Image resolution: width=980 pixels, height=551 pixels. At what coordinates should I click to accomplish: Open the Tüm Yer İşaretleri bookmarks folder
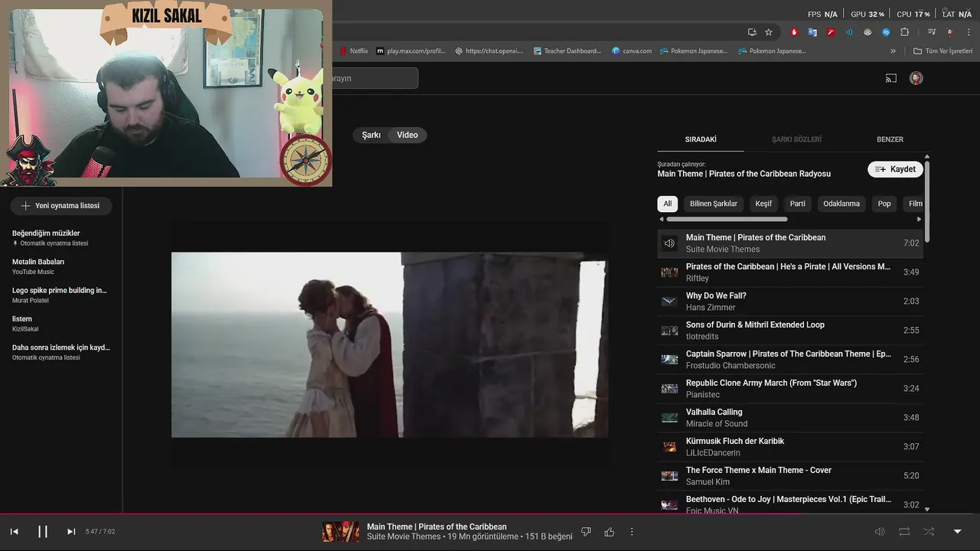942,51
